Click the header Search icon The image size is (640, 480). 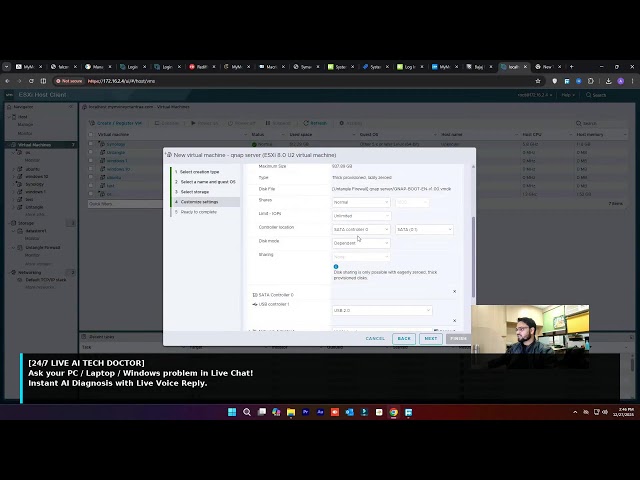click(x=588, y=95)
